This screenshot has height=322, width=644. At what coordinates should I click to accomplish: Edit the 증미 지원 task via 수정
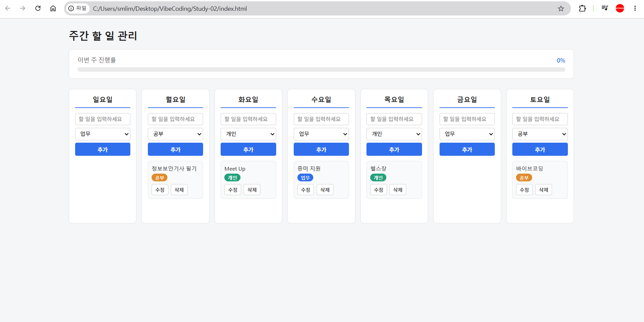pos(306,190)
